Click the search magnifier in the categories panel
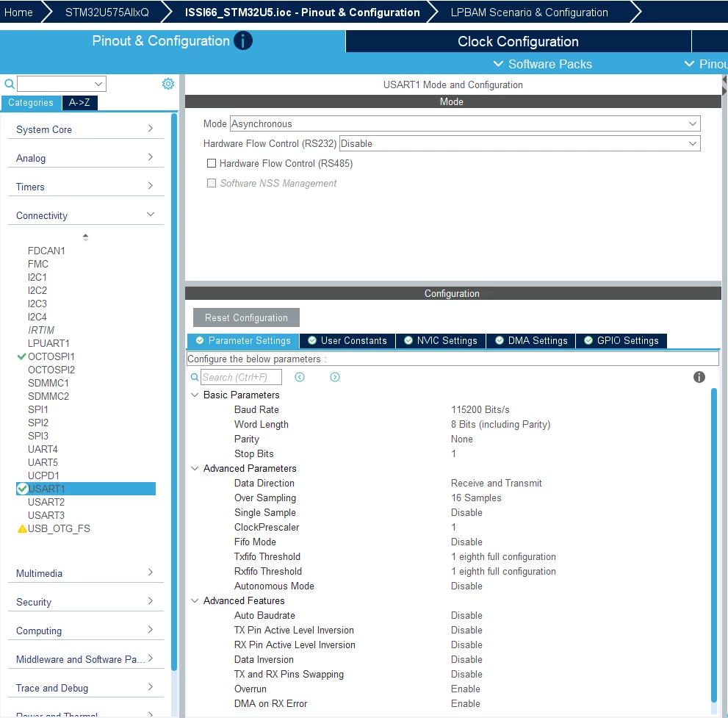This screenshot has height=718, width=728. [9, 84]
